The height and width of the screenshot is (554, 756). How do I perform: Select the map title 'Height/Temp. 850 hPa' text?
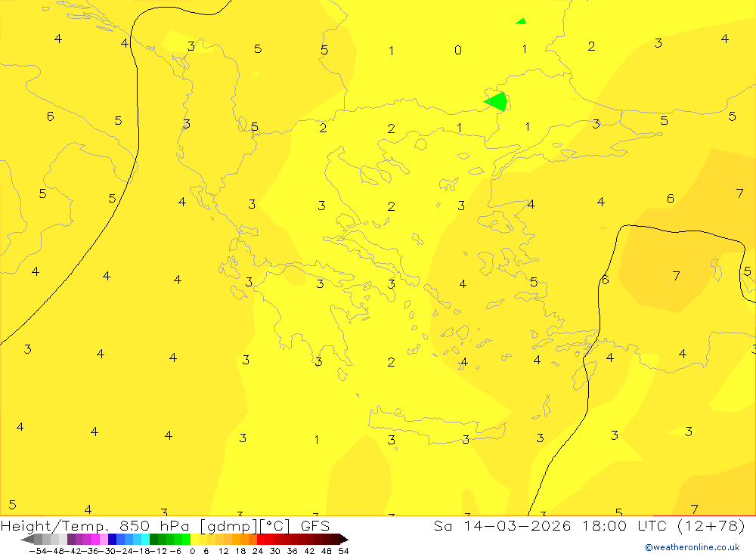[x=95, y=526]
